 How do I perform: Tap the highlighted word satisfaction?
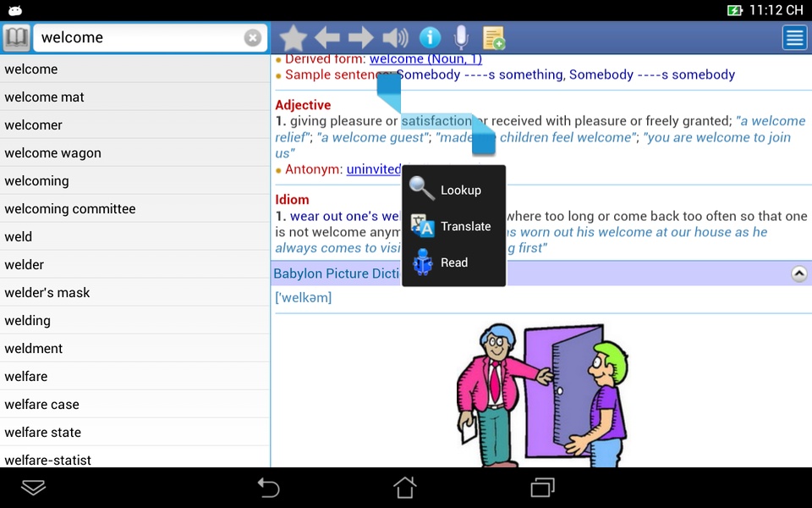436,121
